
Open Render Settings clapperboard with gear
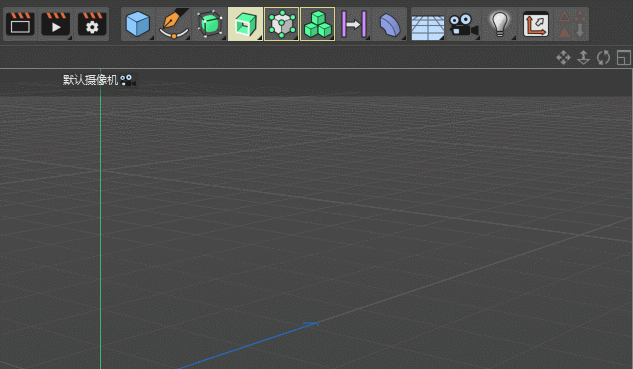(92, 24)
